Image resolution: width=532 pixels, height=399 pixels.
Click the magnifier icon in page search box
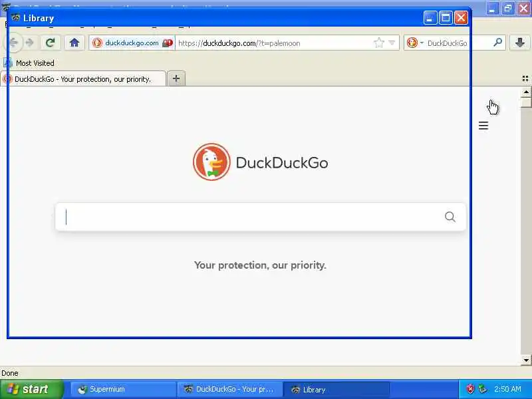[x=450, y=217]
